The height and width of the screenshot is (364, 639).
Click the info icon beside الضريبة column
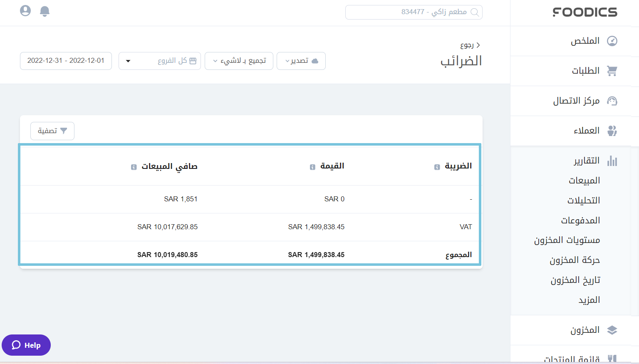[437, 167]
